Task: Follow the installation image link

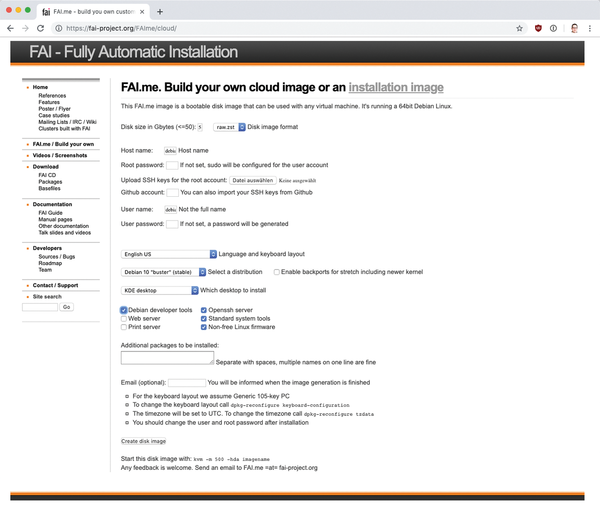Action: (396, 87)
